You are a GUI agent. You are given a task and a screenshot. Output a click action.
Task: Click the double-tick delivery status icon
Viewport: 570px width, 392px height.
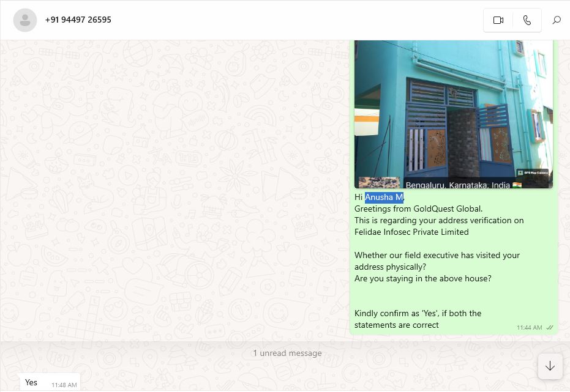click(x=550, y=328)
